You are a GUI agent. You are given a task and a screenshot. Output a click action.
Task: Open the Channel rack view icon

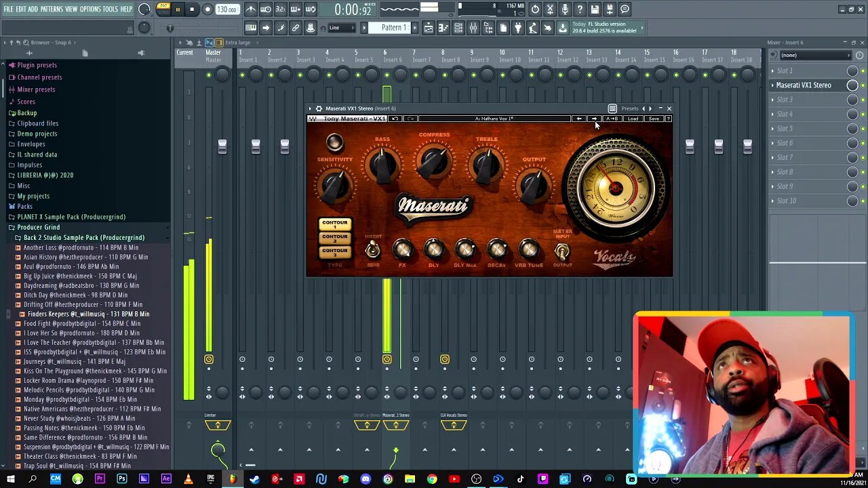click(458, 28)
